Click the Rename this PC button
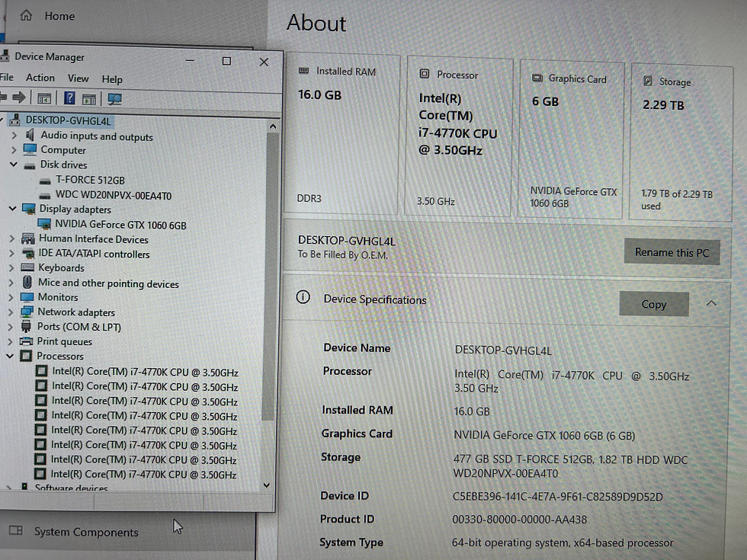The height and width of the screenshot is (560, 747). pos(672,252)
